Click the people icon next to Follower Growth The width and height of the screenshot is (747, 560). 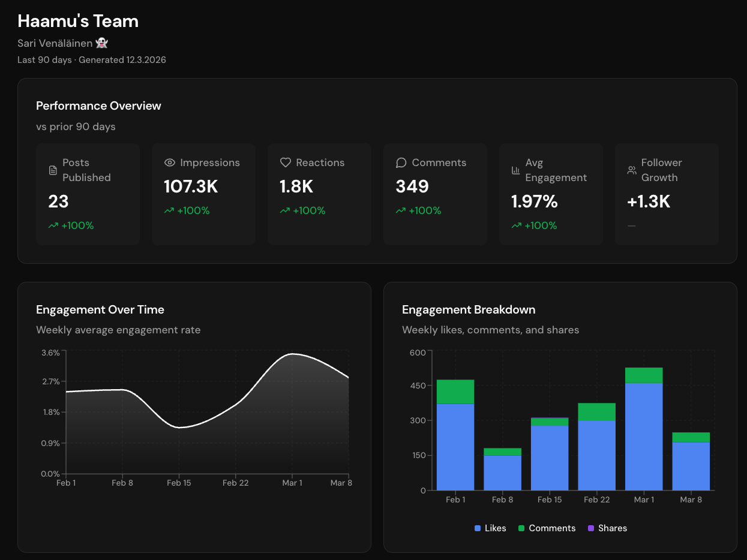coord(631,170)
